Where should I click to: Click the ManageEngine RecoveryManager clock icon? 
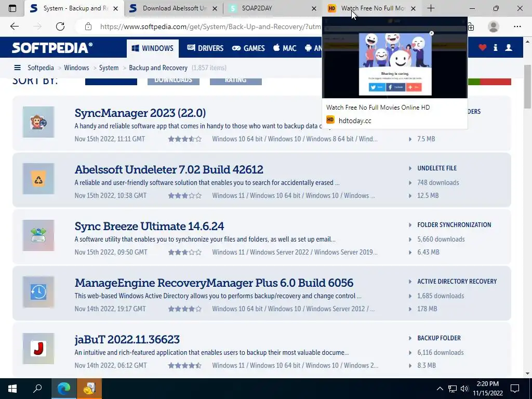pyautogui.click(x=38, y=292)
